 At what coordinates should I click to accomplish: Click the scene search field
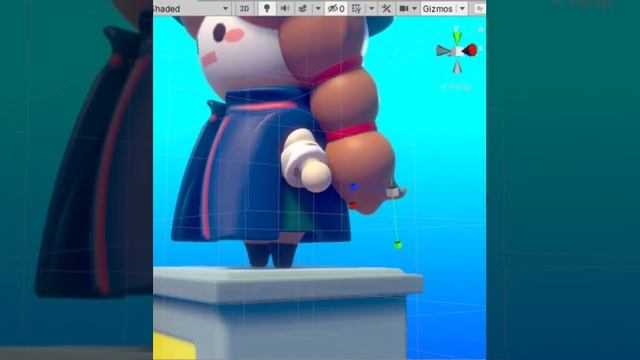click(x=480, y=9)
